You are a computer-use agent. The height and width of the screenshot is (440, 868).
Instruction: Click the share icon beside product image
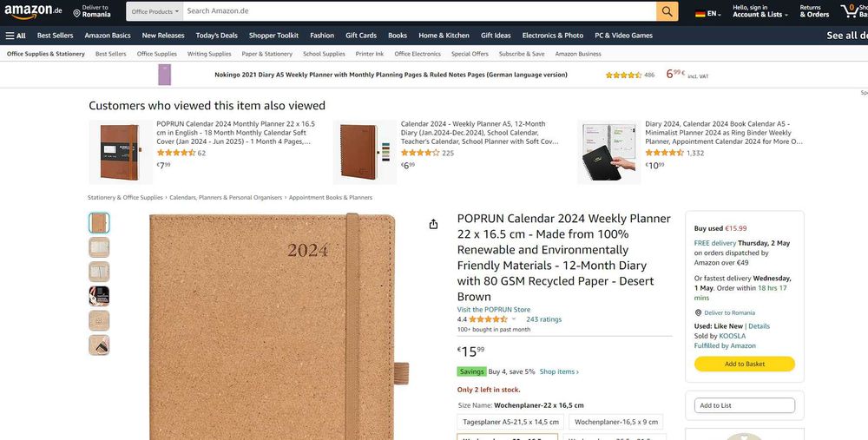(x=433, y=224)
